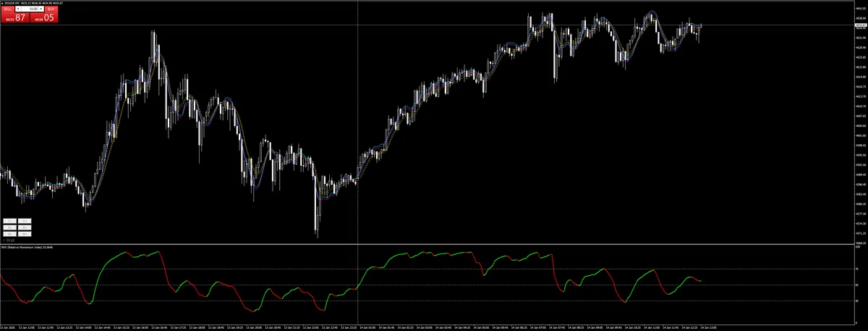Click the 30 level on RMI scale
868x331 pixels.
click(x=856, y=301)
